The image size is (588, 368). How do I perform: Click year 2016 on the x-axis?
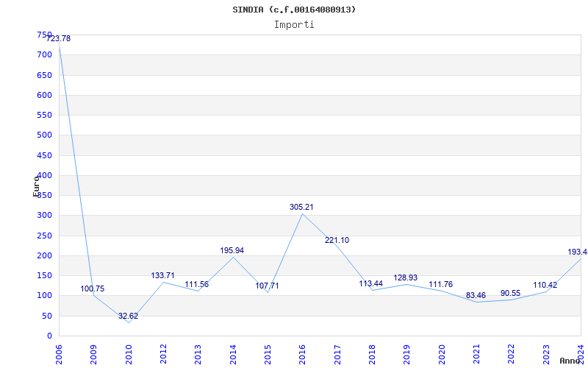(302, 352)
